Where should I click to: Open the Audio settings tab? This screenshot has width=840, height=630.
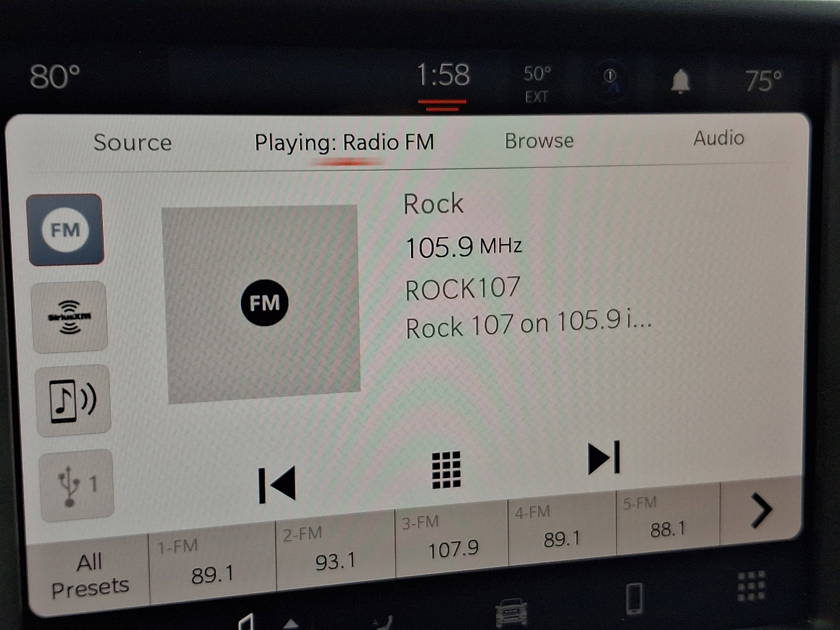pyautogui.click(x=719, y=139)
